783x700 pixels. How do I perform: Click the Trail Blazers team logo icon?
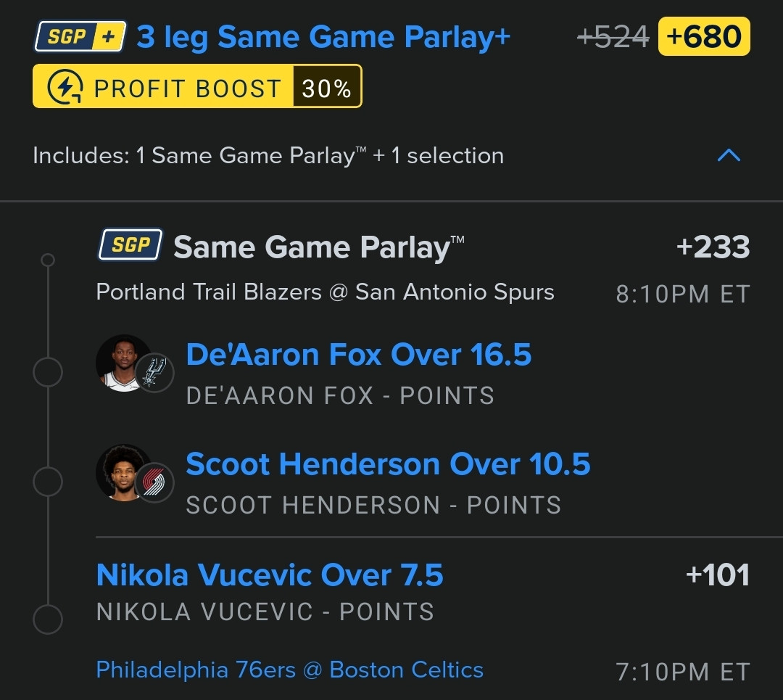click(154, 482)
